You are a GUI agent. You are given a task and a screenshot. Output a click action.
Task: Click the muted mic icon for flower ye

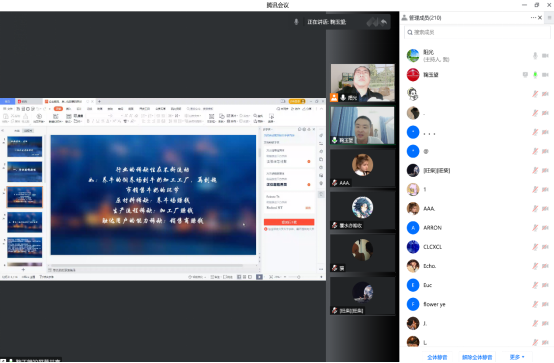535,304
